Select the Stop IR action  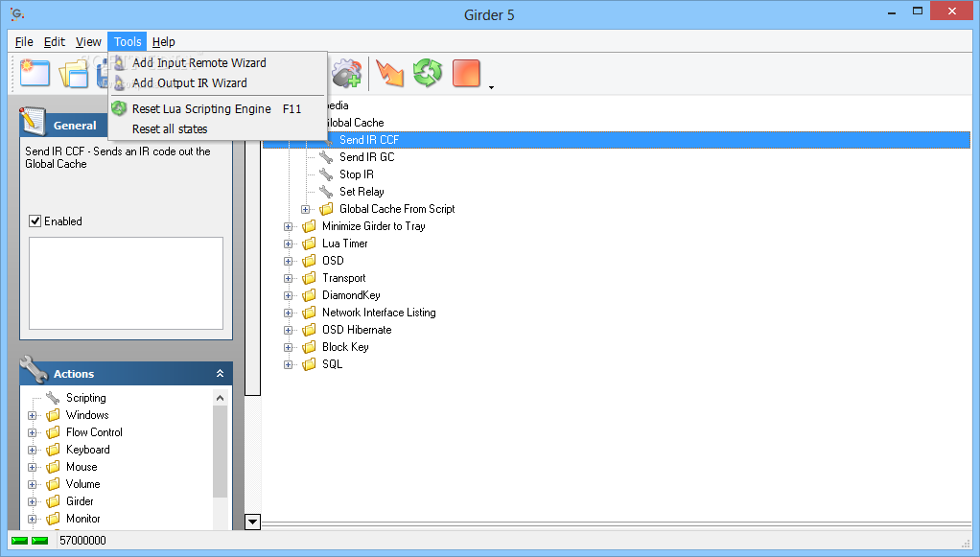click(x=357, y=174)
